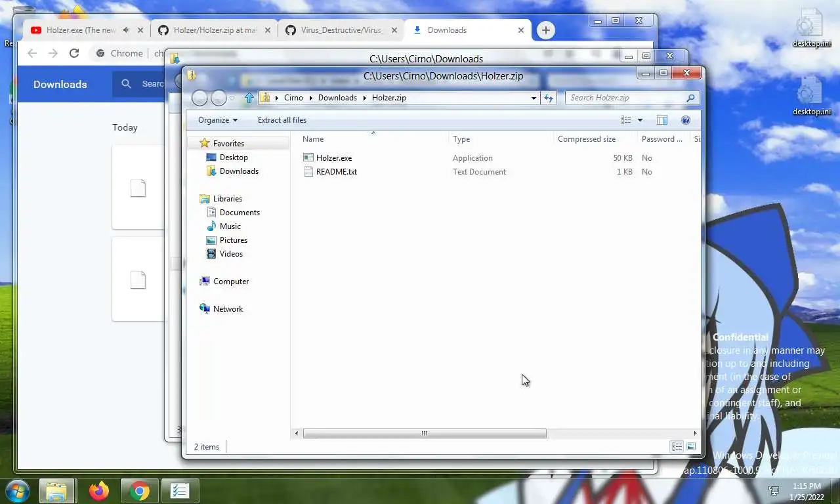
Task: Select the upper desktop.ini icon on desktop
Action: click(x=811, y=28)
